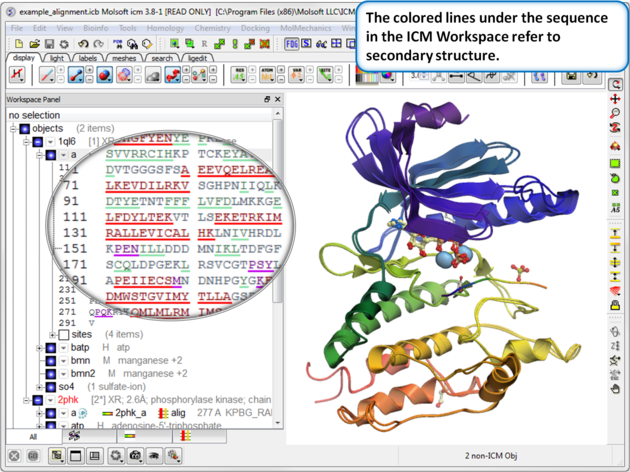Image resolution: width=630 pixels, height=472 pixels.
Task: Select the 1ql6 object in workspace
Action: tap(67, 142)
